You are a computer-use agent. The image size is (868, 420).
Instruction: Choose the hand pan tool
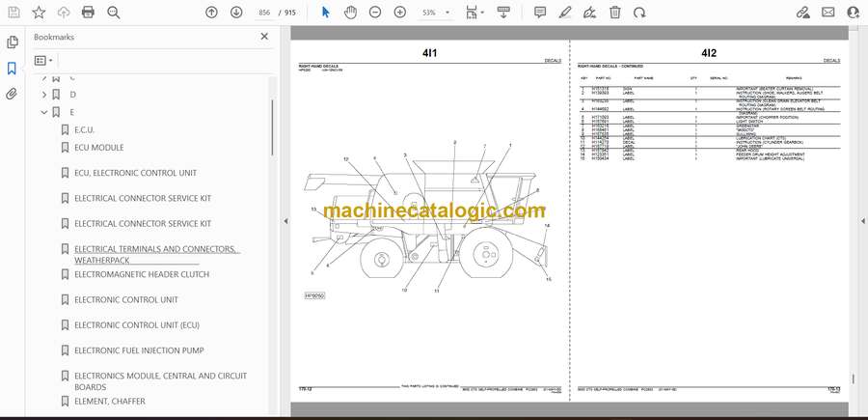350,13
